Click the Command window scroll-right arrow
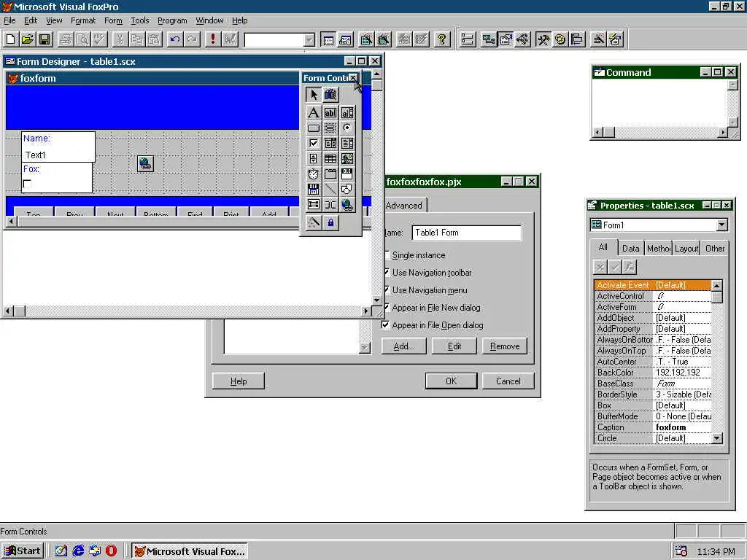This screenshot has height=560, width=747. tap(723, 133)
